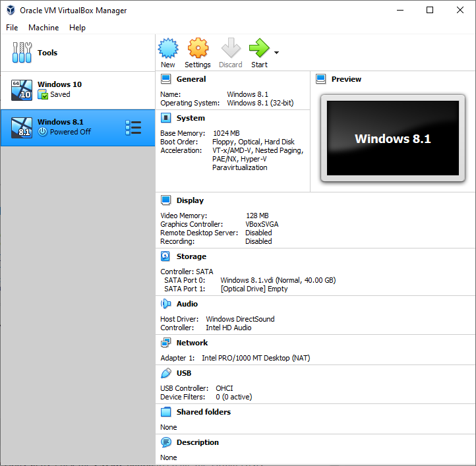Click the Saved state icon under Windows 10
Viewport: 476px width, 466px height.
(x=43, y=94)
